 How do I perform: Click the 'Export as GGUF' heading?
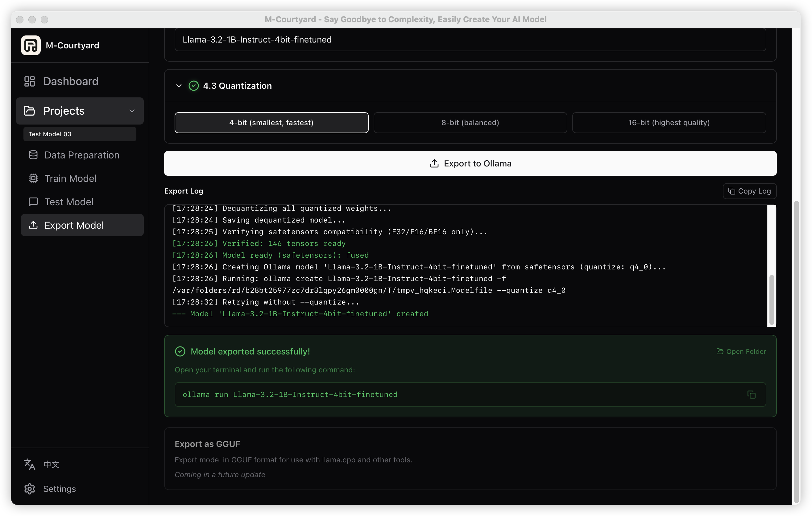(x=207, y=444)
